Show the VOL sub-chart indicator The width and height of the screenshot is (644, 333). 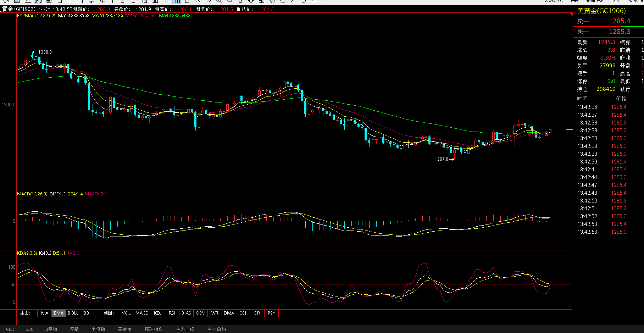(126, 313)
